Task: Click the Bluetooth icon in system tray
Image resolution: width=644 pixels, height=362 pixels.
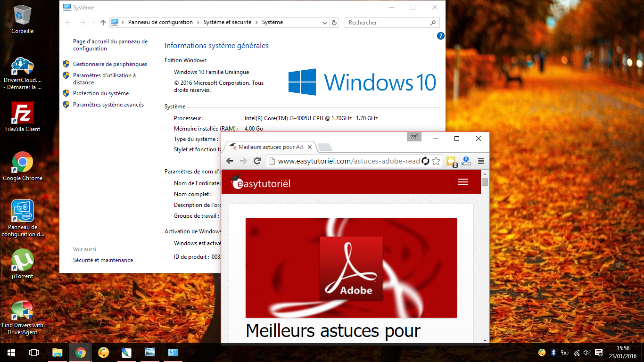Action: point(553,353)
